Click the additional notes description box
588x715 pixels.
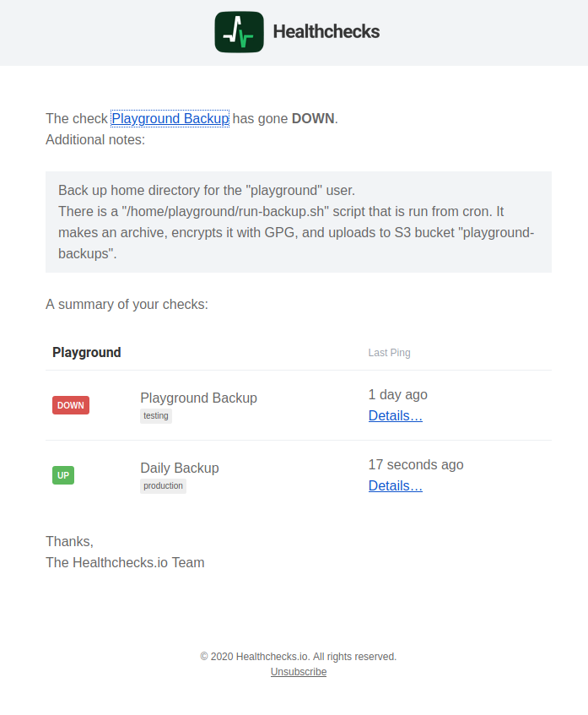coord(299,222)
